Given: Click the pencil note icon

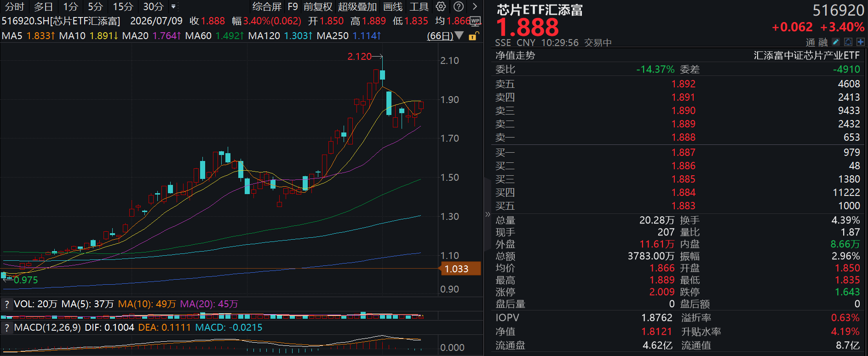Looking at the screenshot, I should 836,42.
